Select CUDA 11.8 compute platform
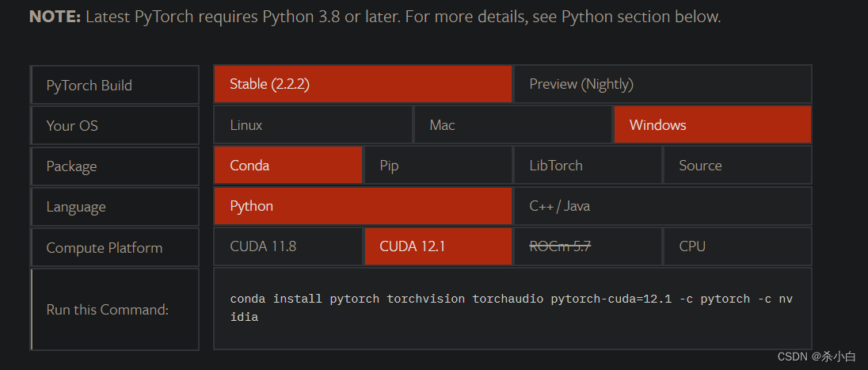 [287, 246]
